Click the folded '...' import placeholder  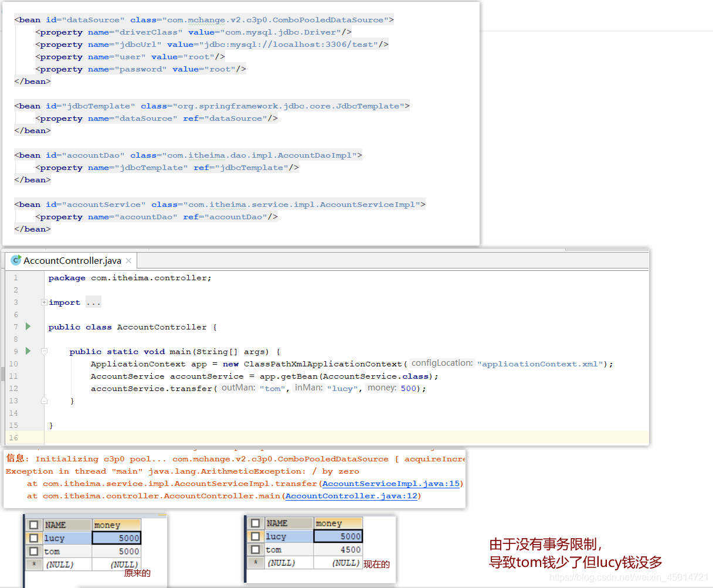(93, 303)
